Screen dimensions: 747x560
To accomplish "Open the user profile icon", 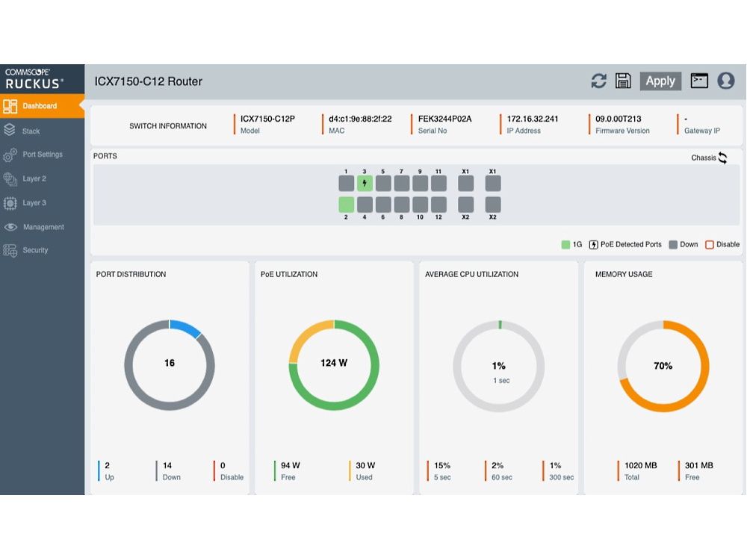I will pos(726,81).
